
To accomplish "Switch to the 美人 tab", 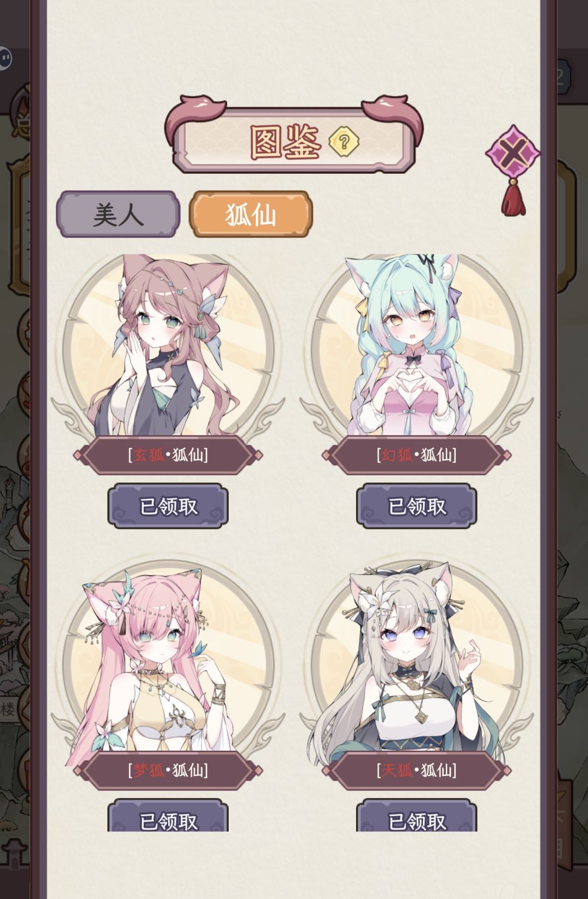I will pos(118,214).
